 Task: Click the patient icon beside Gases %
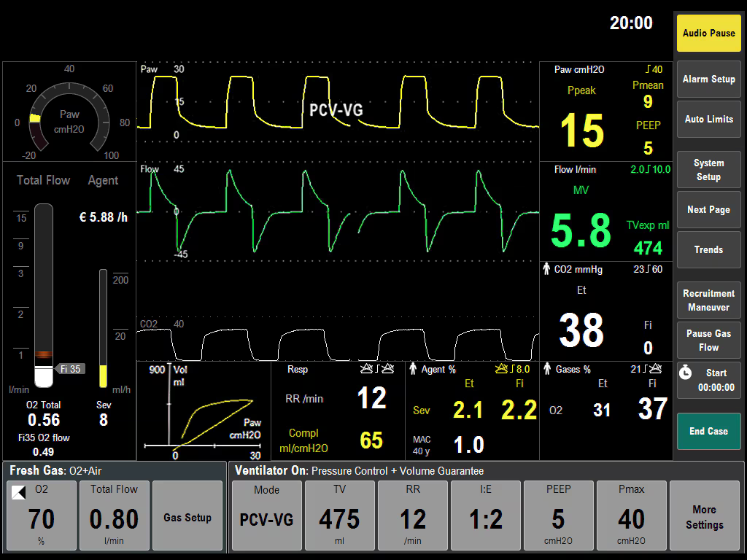point(547,370)
